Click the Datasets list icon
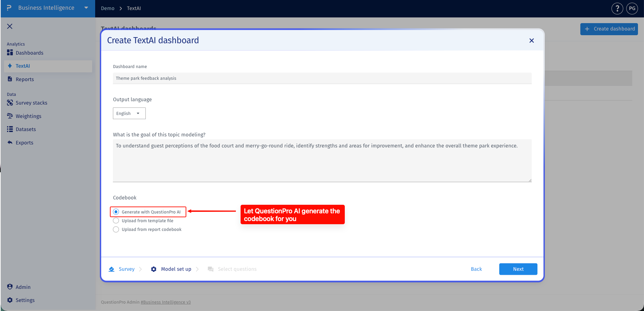Image resolution: width=644 pixels, height=311 pixels. [x=10, y=129]
